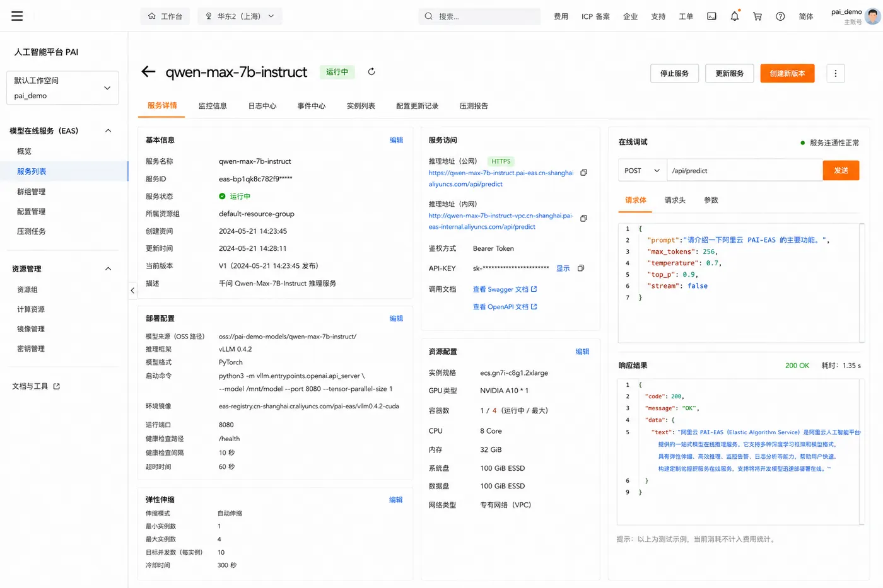Go to 压测任务 in sidebar
Screen dimensions: 883x588
tap(31, 231)
